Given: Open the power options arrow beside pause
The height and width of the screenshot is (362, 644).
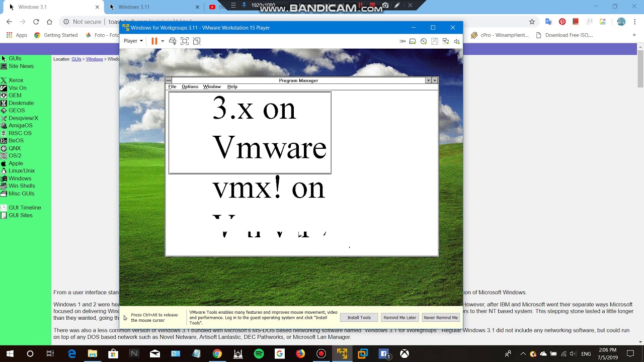Looking at the screenshot, I should tap(163, 41).
